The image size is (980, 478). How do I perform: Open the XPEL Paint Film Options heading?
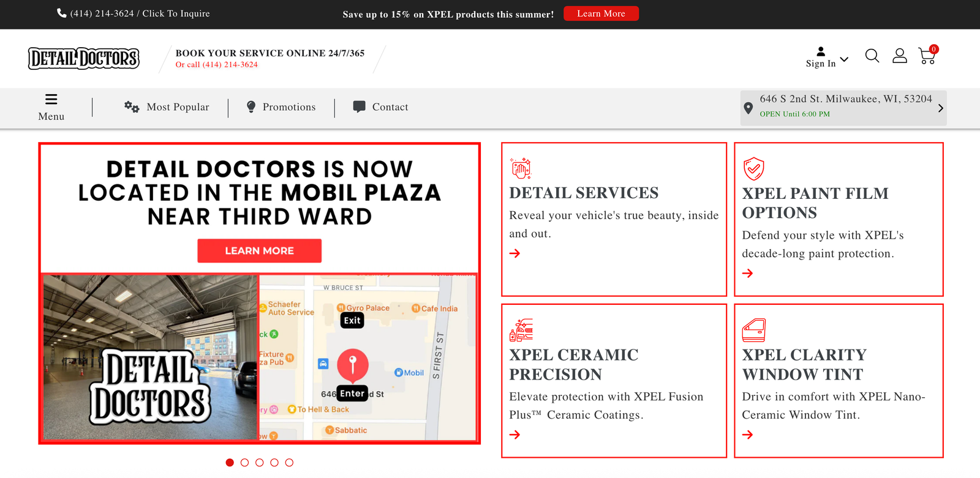pyautogui.click(x=815, y=203)
